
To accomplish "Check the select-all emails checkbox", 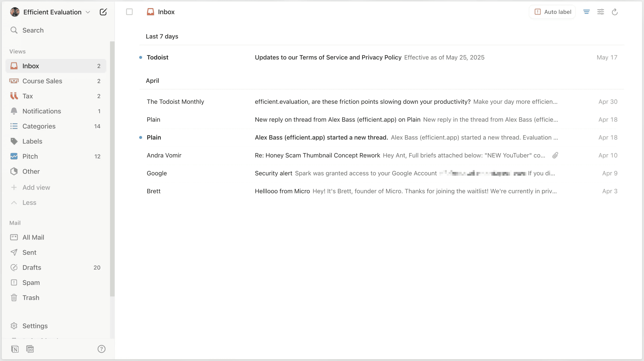I will (130, 12).
